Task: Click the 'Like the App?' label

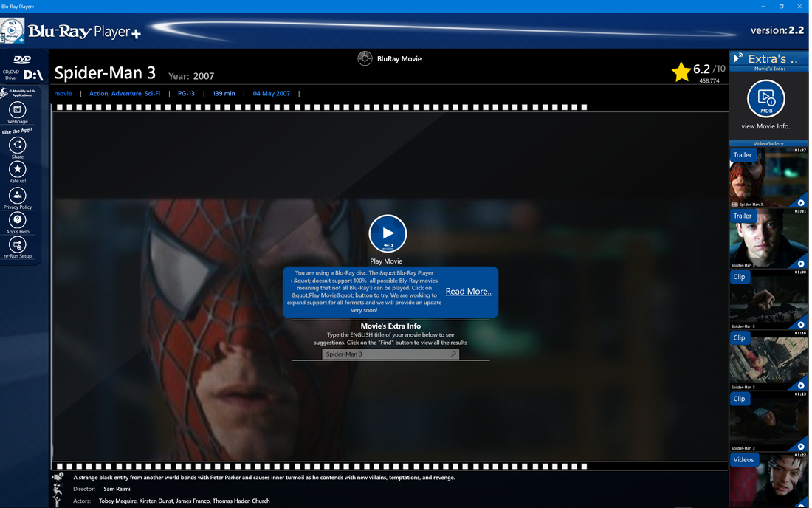Action: [x=17, y=131]
